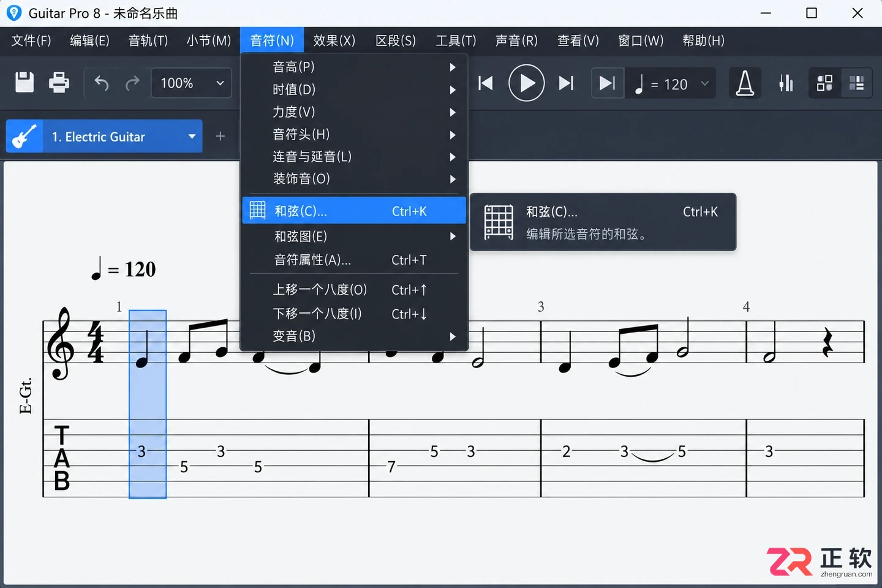Select tab fret number 2 in bar three
This screenshot has height=588, width=882.
point(567,452)
